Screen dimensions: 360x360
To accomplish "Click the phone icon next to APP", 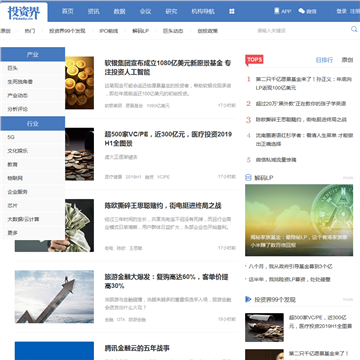I will click(x=277, y=11).
